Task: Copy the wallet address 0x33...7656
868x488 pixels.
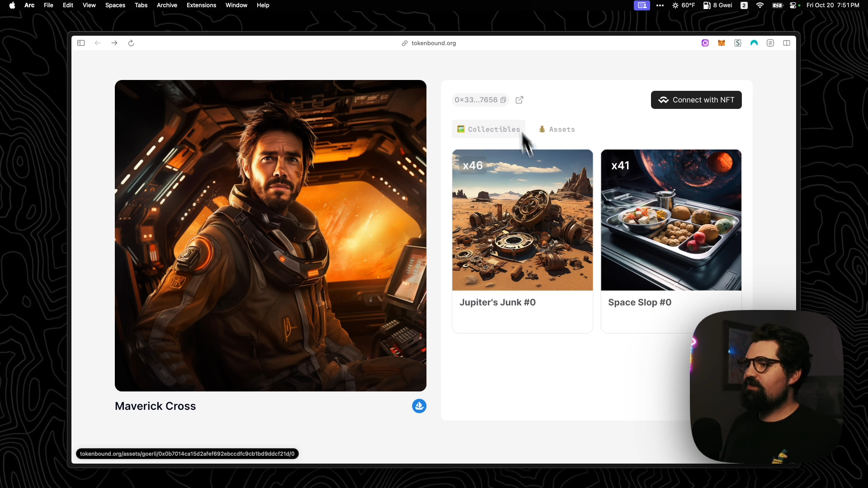Action: coord(504,99)
